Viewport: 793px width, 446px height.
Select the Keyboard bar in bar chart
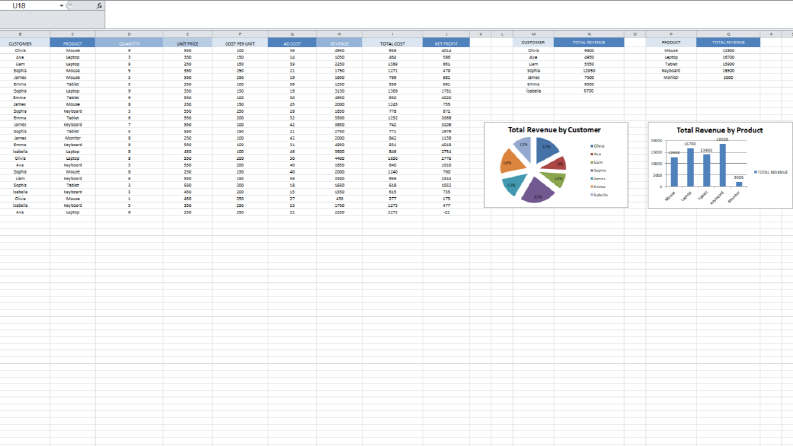[x=723, y=165]
